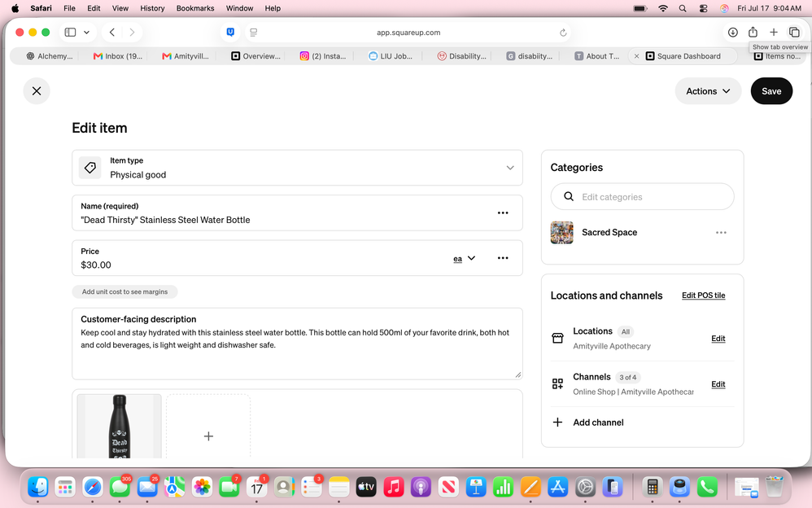Open Messages from the Dock

pyautogui.click(x=120, y=488)
